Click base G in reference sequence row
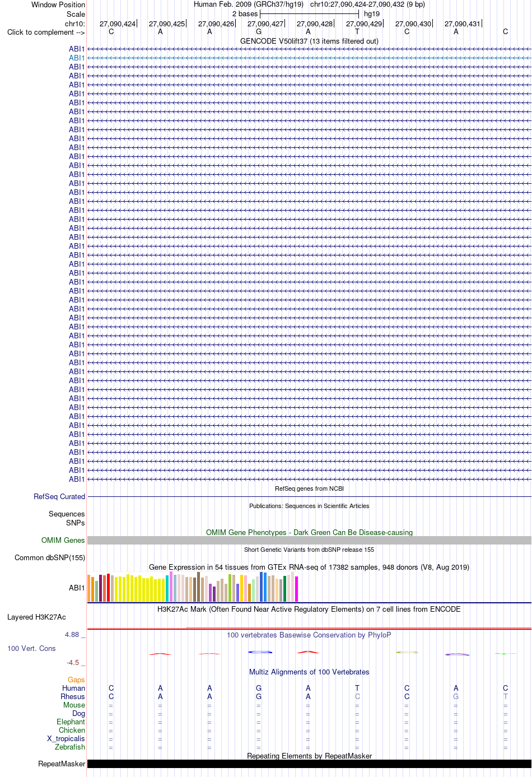 (x=259, y=32)
